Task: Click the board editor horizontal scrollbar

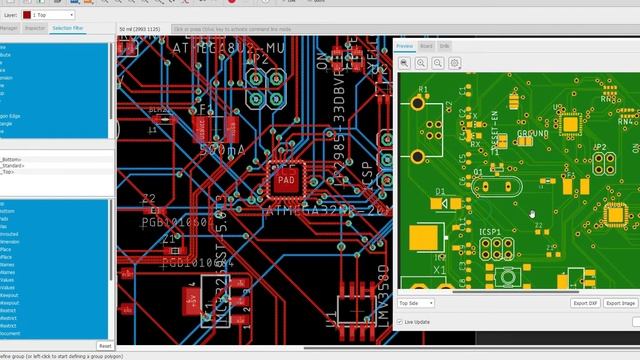Action: pos(471,348)
